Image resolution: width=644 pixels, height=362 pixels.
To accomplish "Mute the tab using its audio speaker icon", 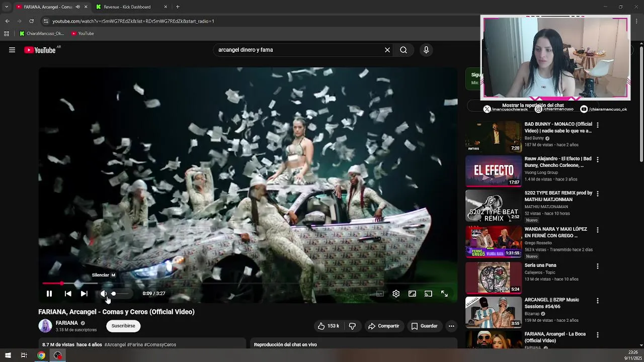I will (x=77, y=7).
